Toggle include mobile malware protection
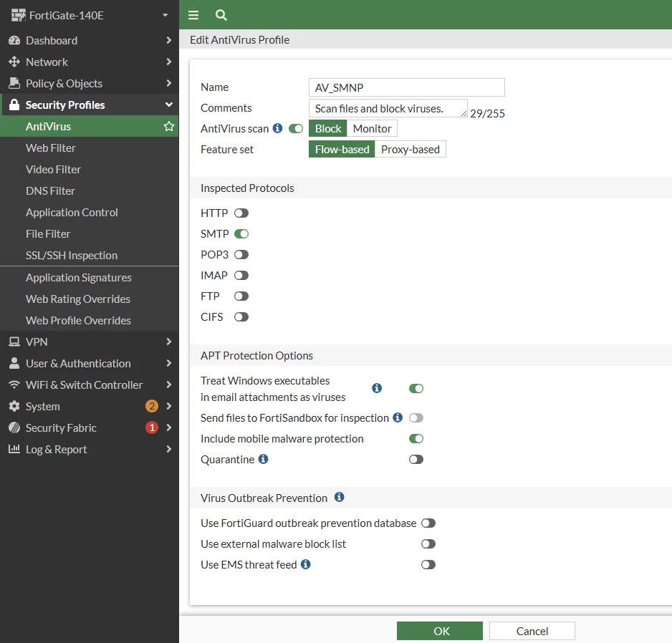 pyautogui.click(x=416, y=439)
